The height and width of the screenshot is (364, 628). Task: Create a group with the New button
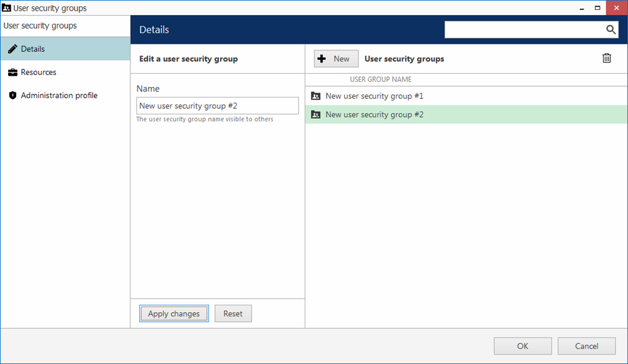(x=336, y=59)
